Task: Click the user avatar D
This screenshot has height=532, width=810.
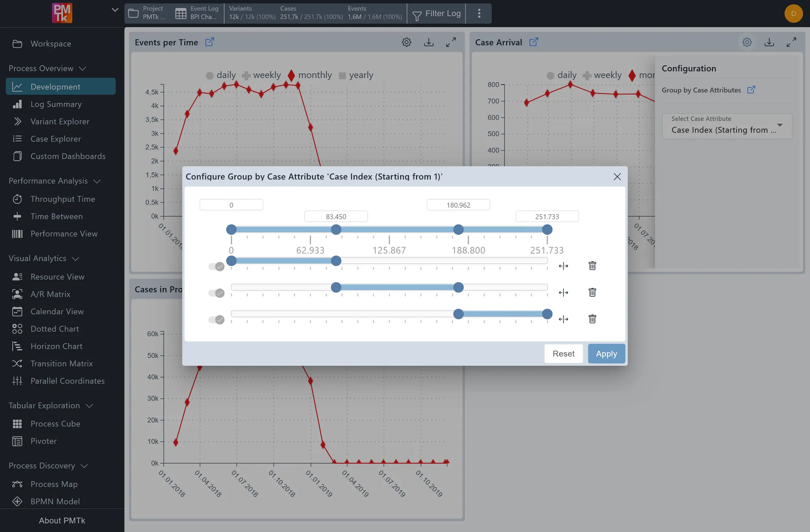Action: point(793,13)
